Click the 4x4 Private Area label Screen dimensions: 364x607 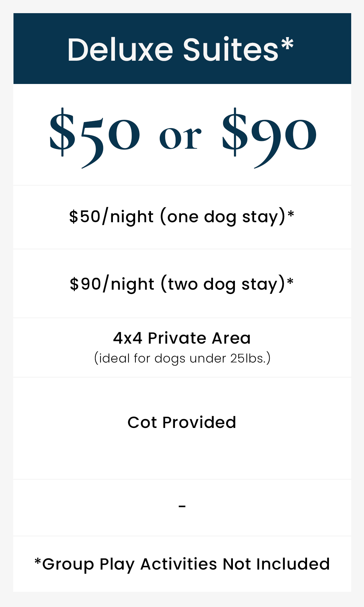pos(182,338)
